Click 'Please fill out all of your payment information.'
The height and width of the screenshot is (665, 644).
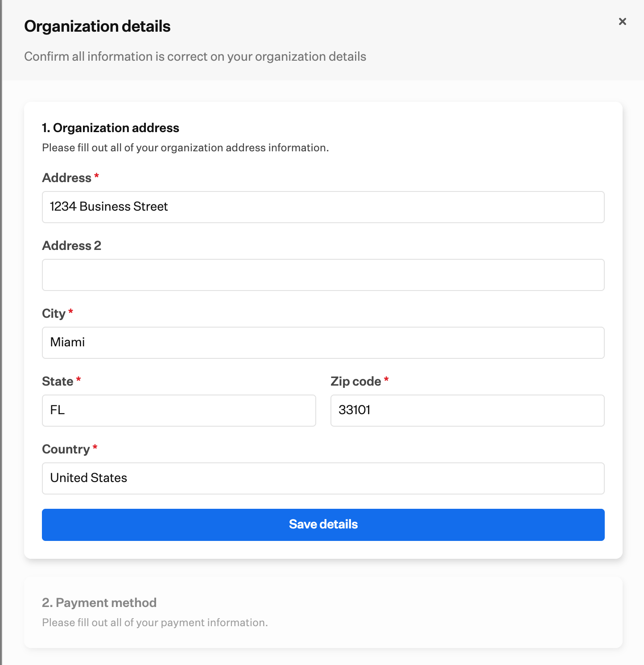point(155,623)
